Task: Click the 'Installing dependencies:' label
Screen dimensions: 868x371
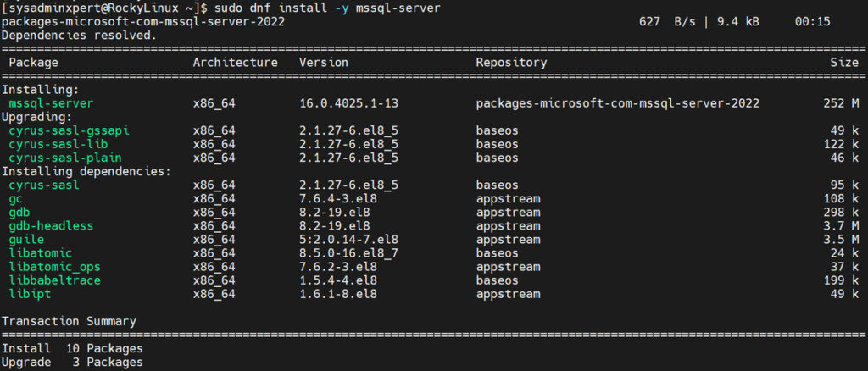Action: tap(87, 171)
